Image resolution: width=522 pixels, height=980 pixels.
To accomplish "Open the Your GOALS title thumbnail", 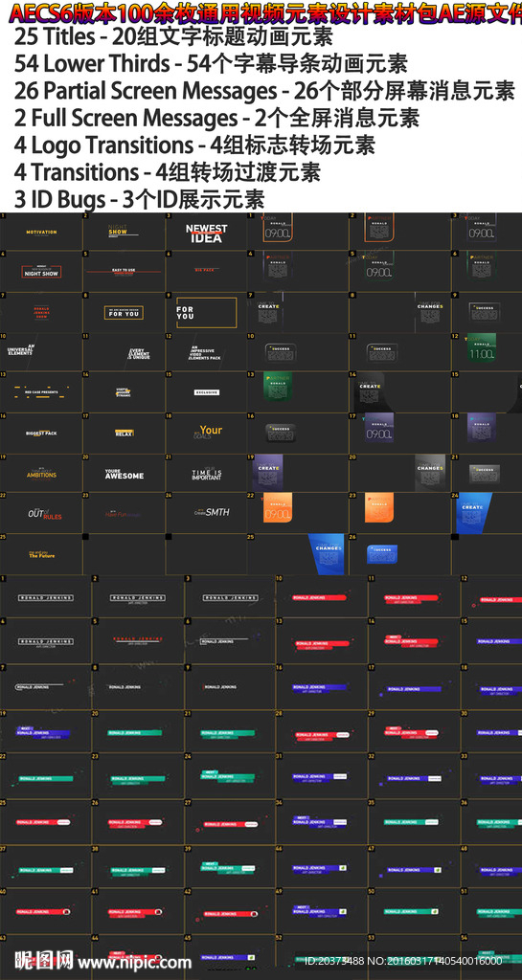I will pyautogui.click(x=206, y=433).
